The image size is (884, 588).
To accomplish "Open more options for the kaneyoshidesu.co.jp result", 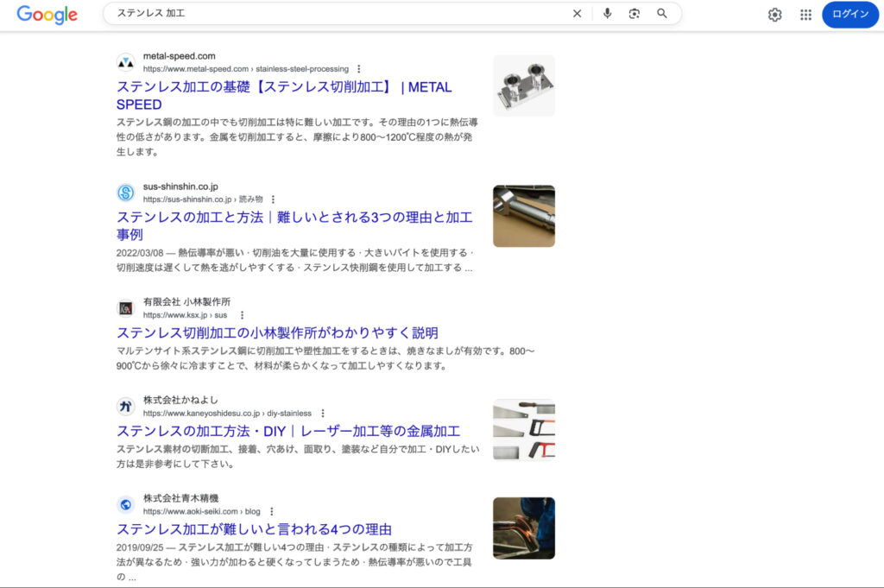I will coord(323,414).
